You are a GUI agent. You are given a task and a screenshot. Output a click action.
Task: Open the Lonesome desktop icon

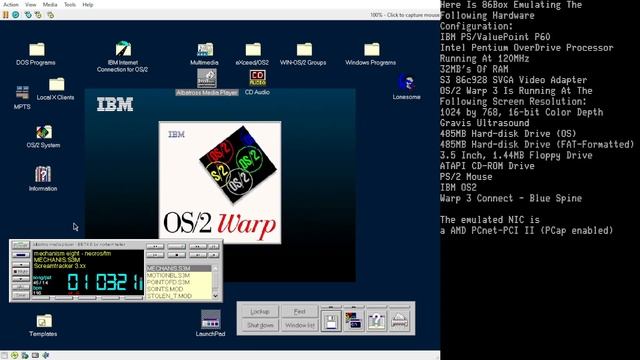pos(407,82)
